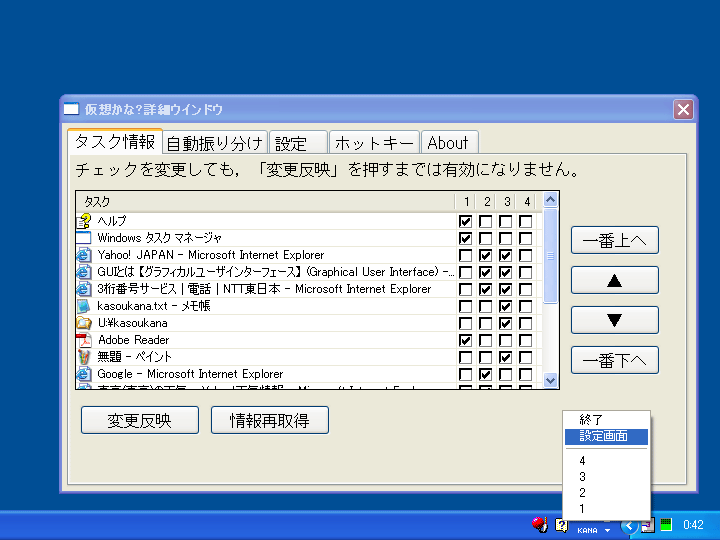
Task: Click the up triangle move button
Action: tap(614, 280)
